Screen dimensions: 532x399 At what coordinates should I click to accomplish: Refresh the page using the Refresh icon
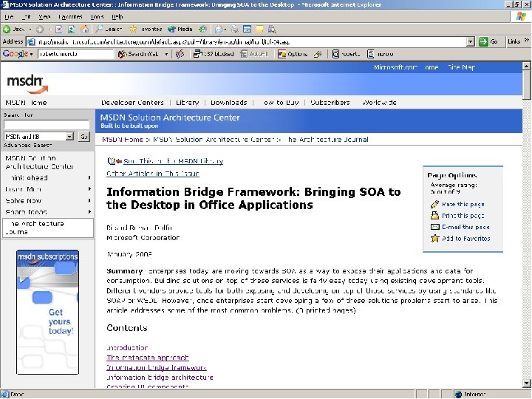[x=71, y=29]
